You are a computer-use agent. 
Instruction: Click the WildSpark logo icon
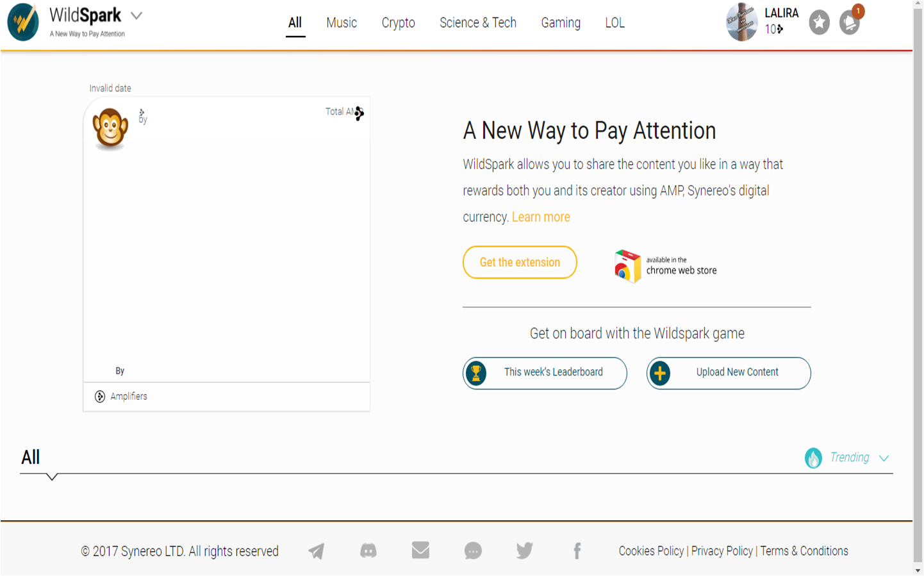[x=23, y=22]
